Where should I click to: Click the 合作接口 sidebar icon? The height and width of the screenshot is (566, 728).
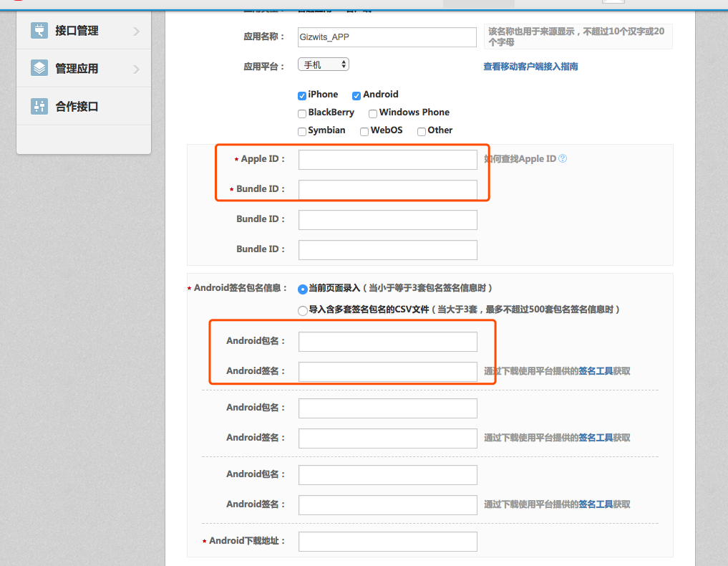pyautogui.click(x=39, y=105)
